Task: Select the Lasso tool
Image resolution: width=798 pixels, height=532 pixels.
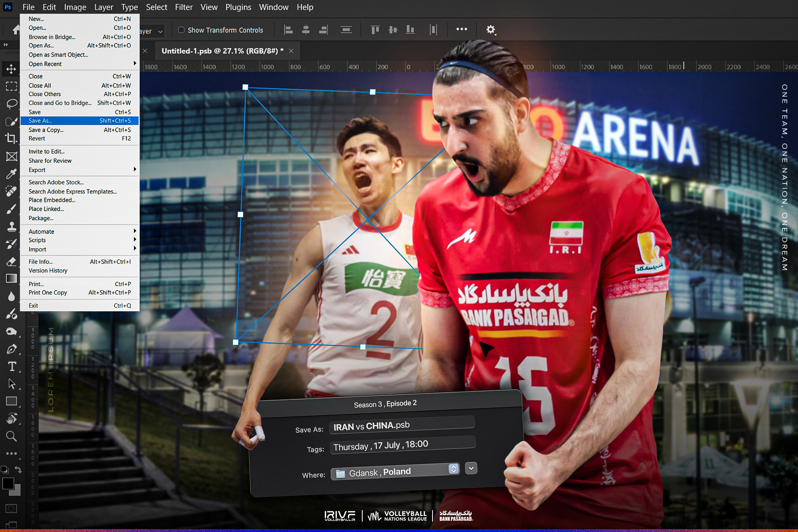Action: (x=11, y=104)
